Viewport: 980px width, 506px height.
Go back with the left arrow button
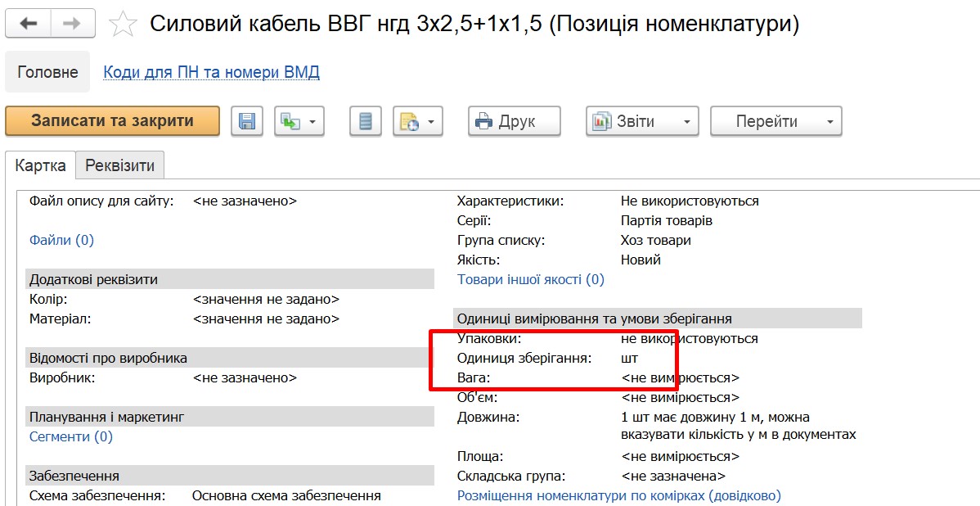point(28,24)
